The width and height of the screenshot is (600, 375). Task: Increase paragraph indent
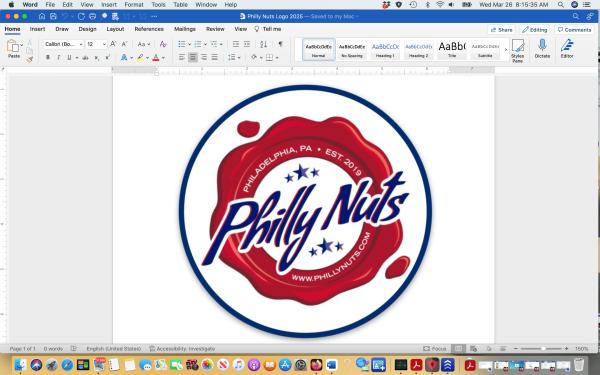(247, 44)
